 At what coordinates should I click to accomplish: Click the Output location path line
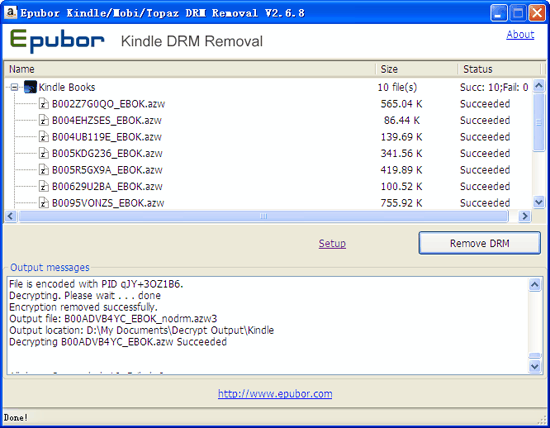141,330
